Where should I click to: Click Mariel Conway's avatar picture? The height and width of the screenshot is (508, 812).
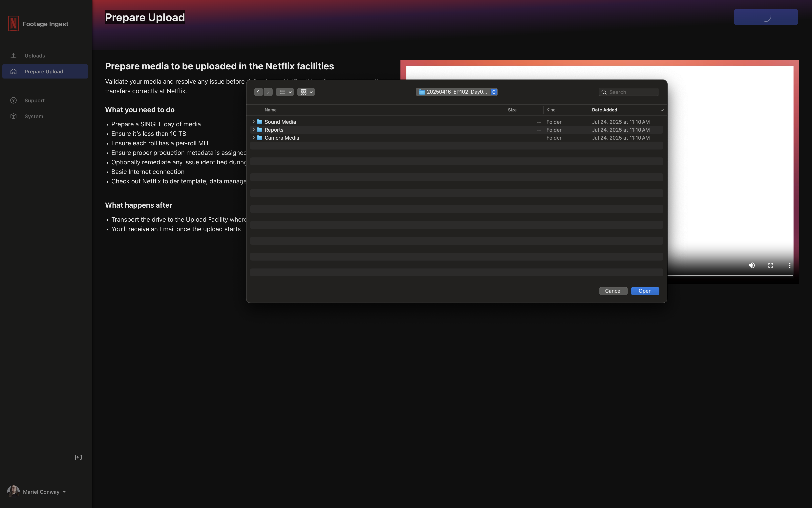pyautogui.click(x=13, y=492)
